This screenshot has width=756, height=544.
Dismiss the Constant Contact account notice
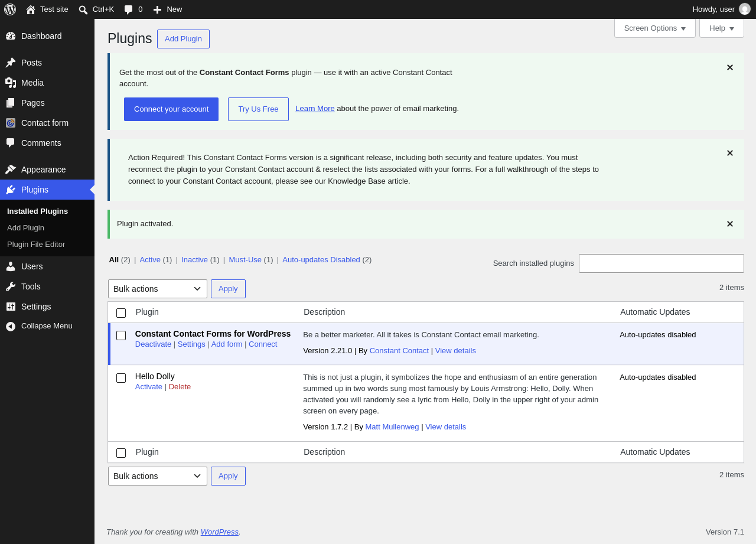click(x=730, y=67)
